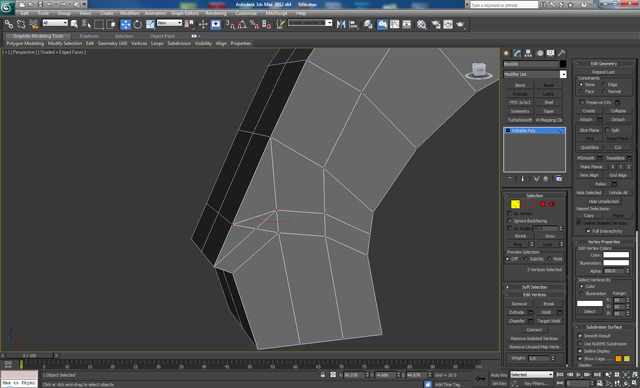The width and height of the screenshot is (640, 388).
Task: Toggle the Angle Snap icon
Action: 242,24
